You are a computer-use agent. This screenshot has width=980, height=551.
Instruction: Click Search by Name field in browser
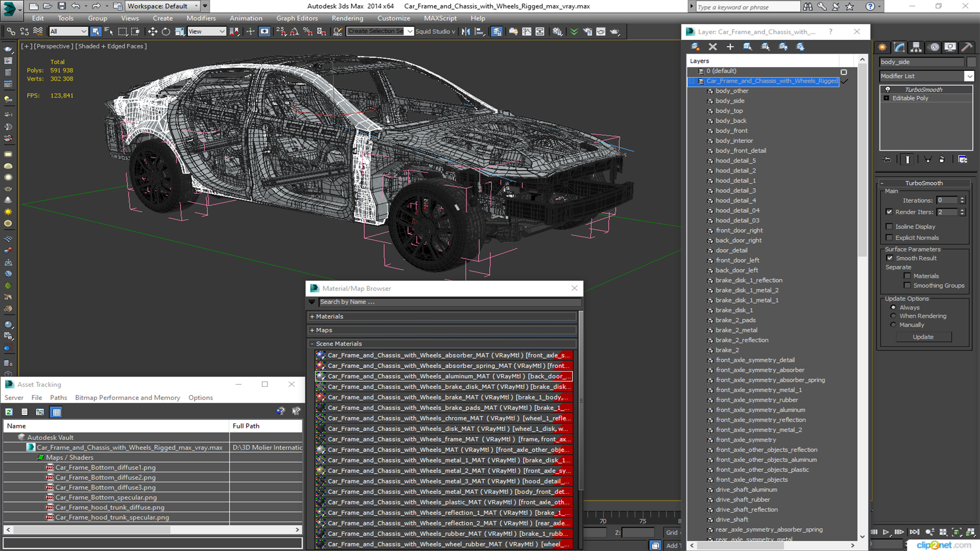(x=450, y=302)
